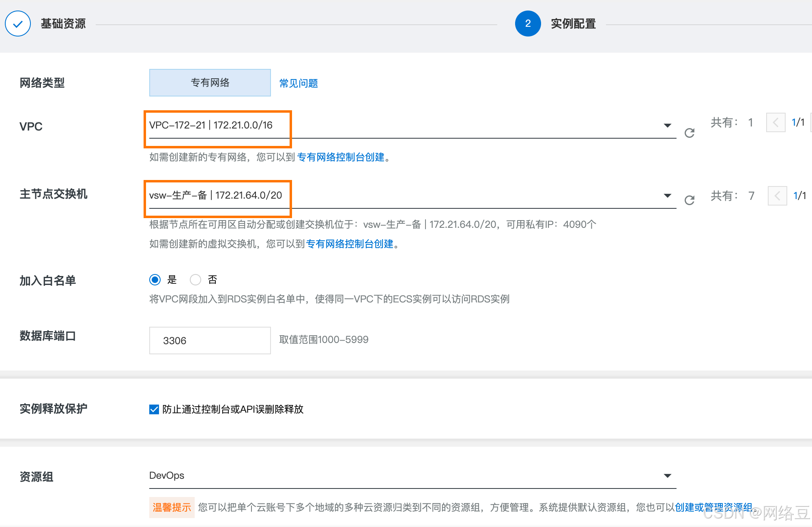Open 专有网络控制台创建 link under VPC
812x527 pixels.
coord(341,157)
